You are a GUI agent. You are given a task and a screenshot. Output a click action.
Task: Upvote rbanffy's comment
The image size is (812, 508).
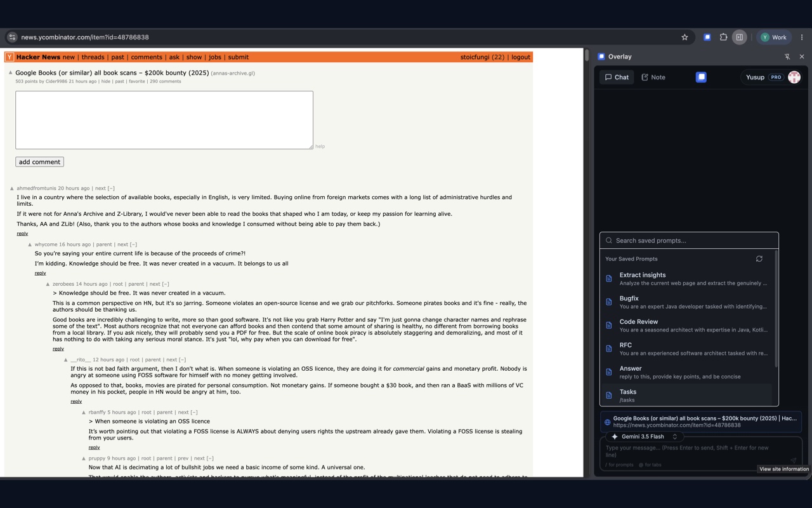[84, 413]
